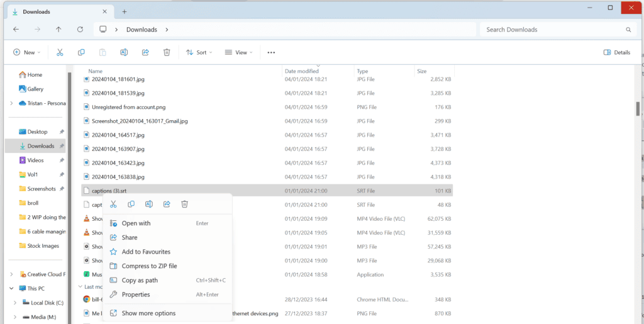Click the toolbar Paste icon
This screenshot has height=324, width=644.
(x=103, y=52)
